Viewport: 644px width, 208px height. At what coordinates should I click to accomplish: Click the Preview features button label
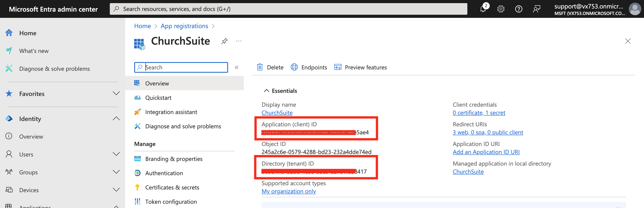(366, 67)
